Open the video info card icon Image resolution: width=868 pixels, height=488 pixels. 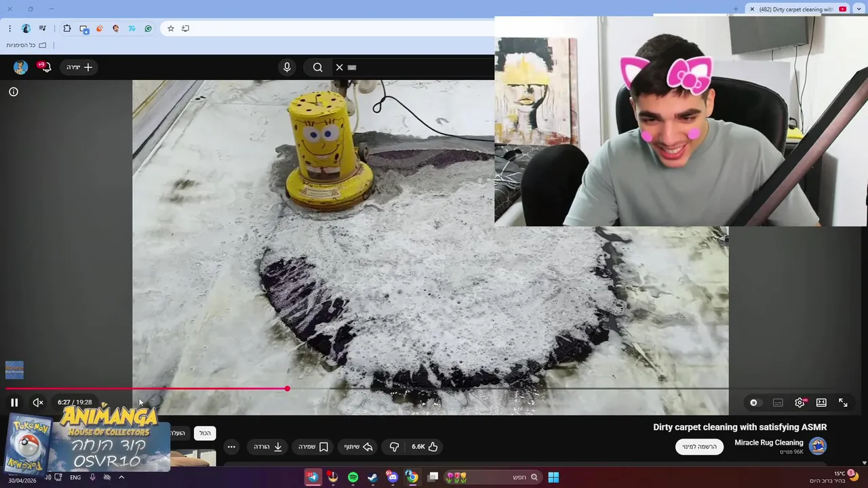[x=14, y=91]
